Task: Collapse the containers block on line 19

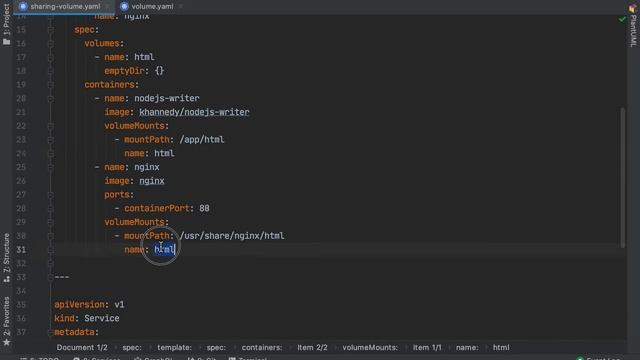Action: click(51, 85)
